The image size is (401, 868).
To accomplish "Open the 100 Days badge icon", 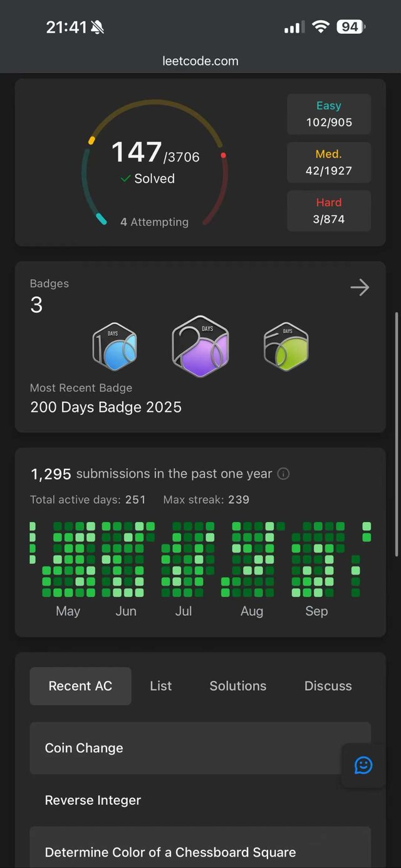I will (115, 347).
